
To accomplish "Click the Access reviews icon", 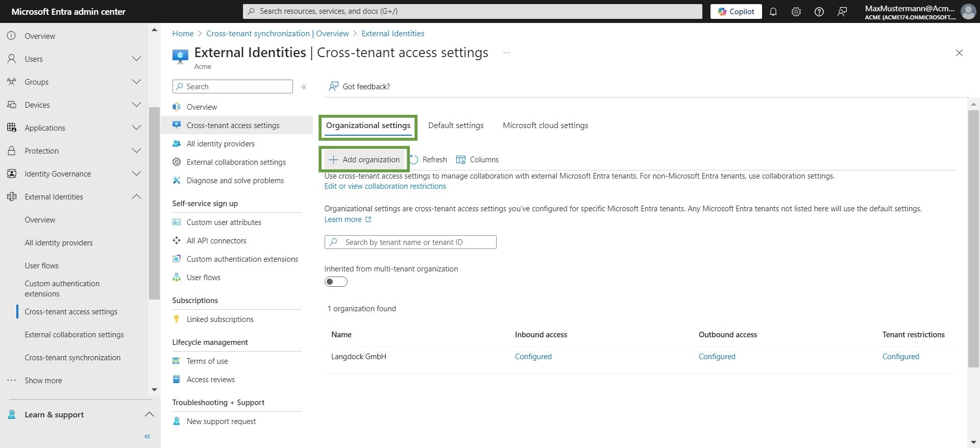I will click(177, 379).
